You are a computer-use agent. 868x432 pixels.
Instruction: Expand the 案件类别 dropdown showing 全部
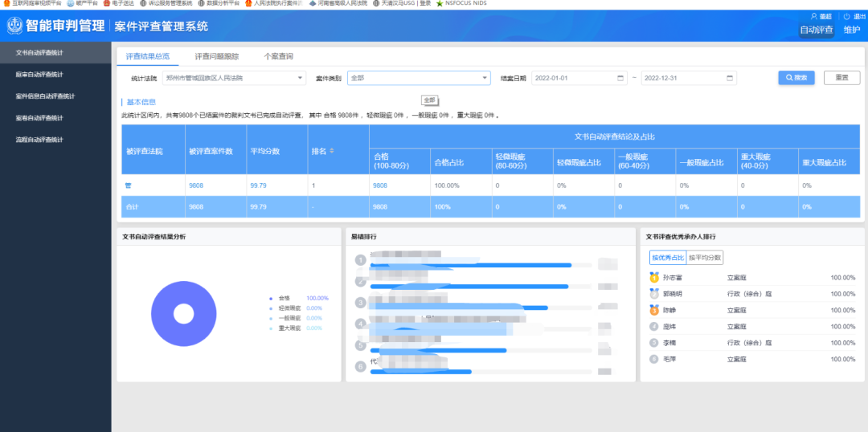click(x=419, y=78)
